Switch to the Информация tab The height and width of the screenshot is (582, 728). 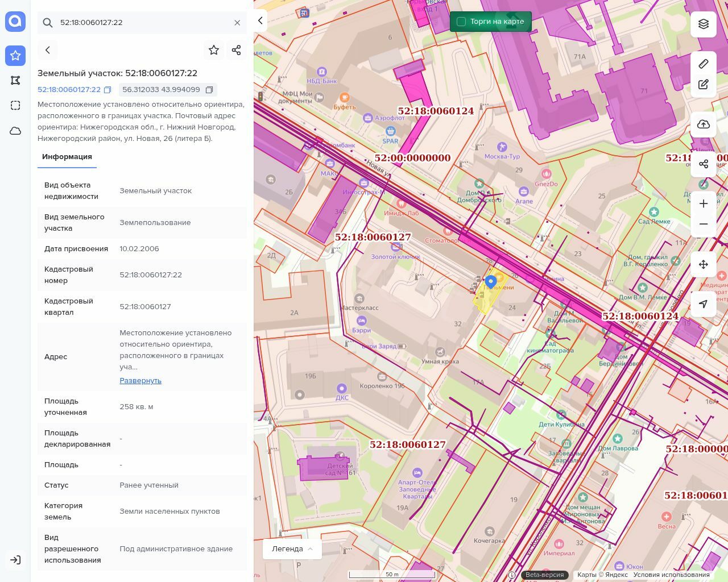pyautogui.click(x=67, y=157)
